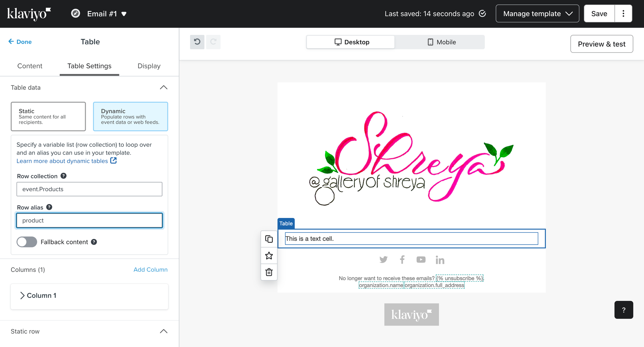Screen dimensions: 644x347
Task: Click the Add Column link
Action: click(x=150, y=269)
